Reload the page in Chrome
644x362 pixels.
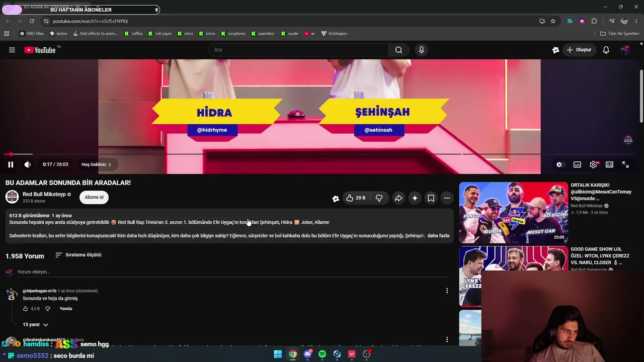pyautogui.click(x=32, y=21)
